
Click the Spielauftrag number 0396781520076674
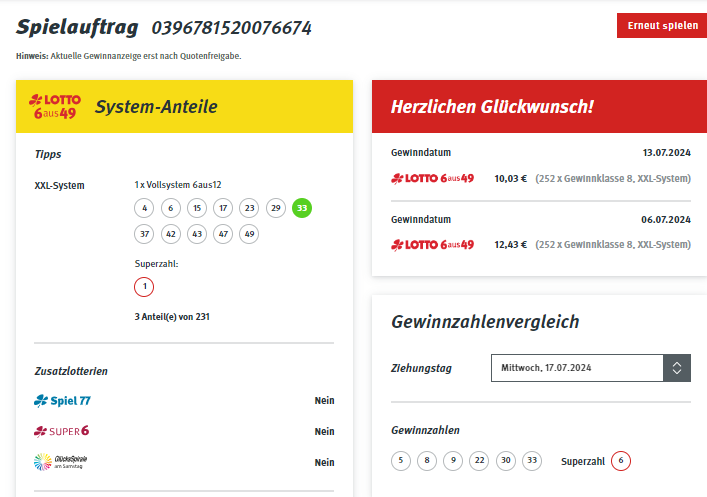[231, 28]
